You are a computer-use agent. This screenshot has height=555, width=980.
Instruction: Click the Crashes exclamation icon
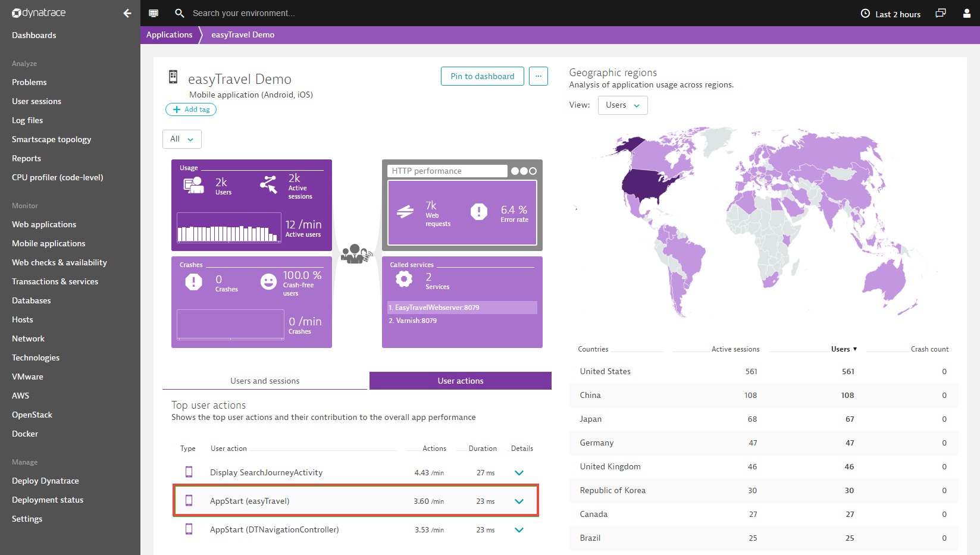(193, 281)
